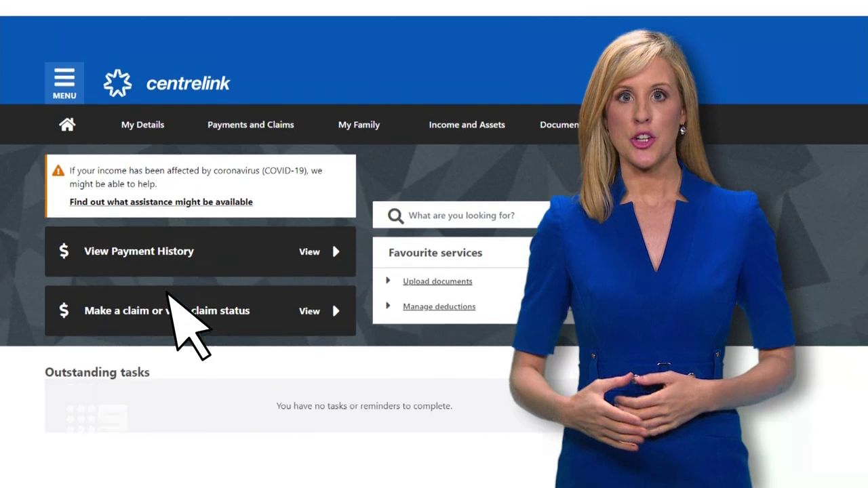Viewport: 868px width, 488px height.
Task: Expand triangle beside Upload documents
Action: (388, 281)
